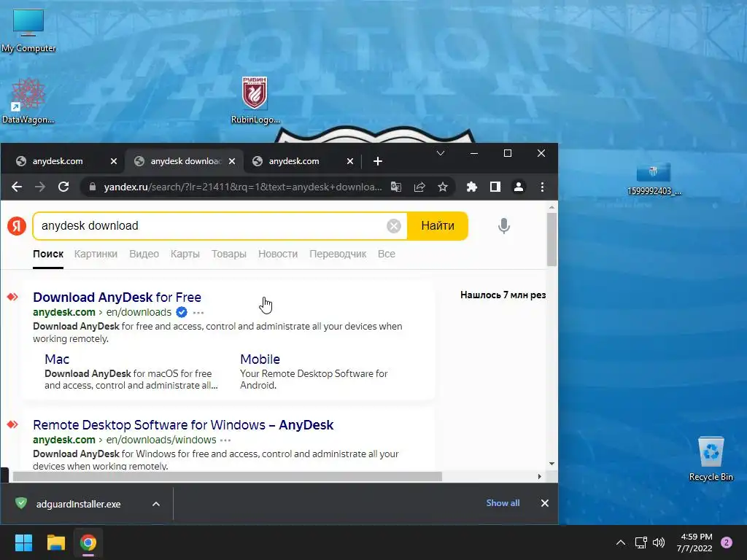Open the volume tray icon
The height and width of the screenshot is (560, 747).
pyautogui.click(x=659, y=542)
